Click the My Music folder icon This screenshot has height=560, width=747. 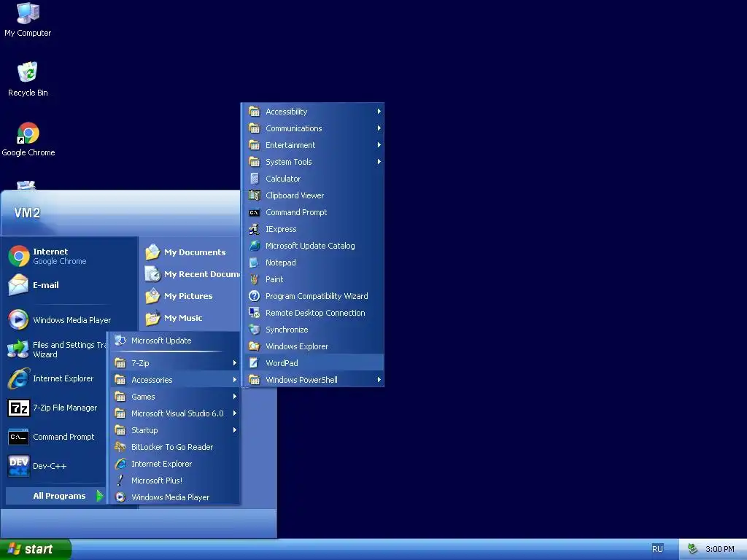click(152, 318)
